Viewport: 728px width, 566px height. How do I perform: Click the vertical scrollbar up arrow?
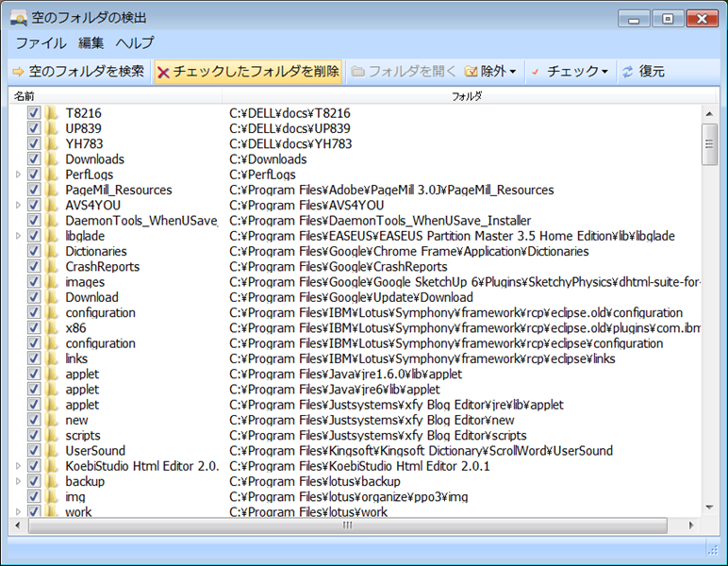tap(709, 114)
